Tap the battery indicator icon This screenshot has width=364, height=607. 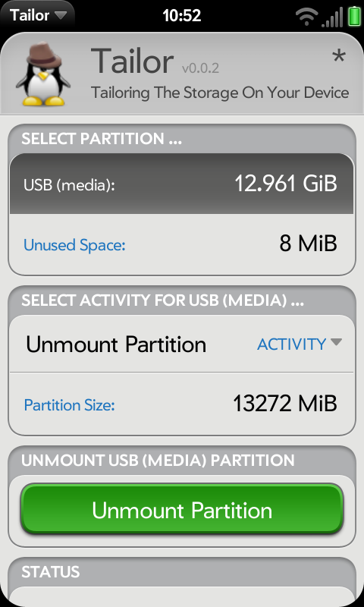[354, 17]
